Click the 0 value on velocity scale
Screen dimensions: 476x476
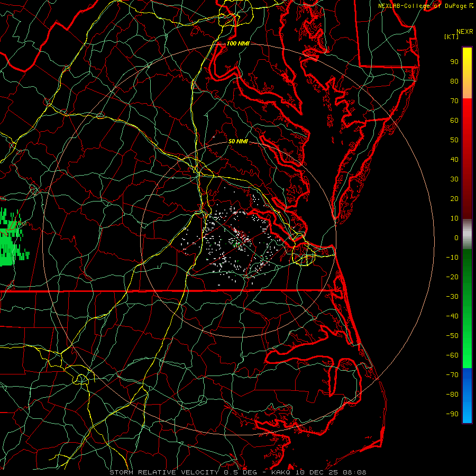tap(456, 237)
